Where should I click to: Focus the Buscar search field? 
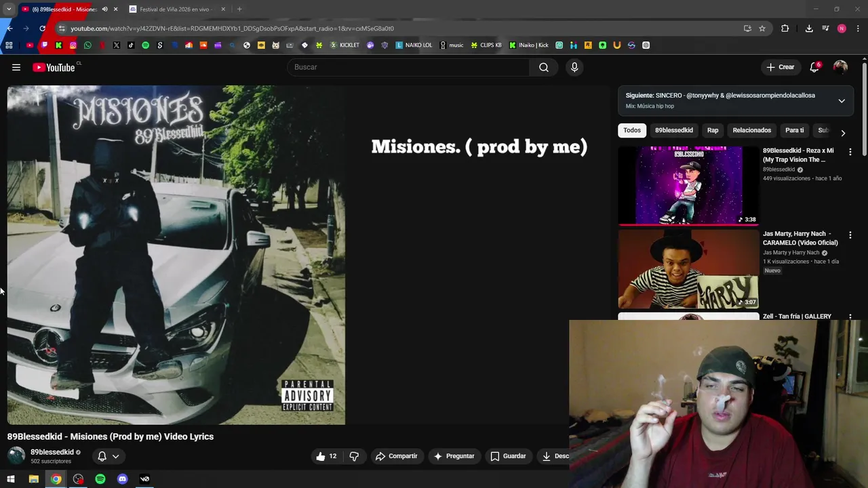point(409,67)
